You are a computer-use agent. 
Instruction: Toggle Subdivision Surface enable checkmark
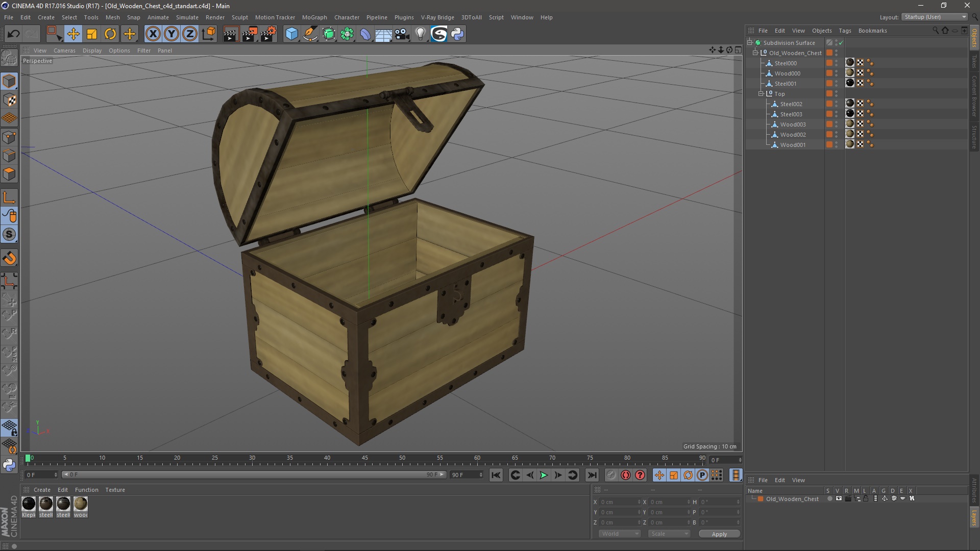coord(841,43)
